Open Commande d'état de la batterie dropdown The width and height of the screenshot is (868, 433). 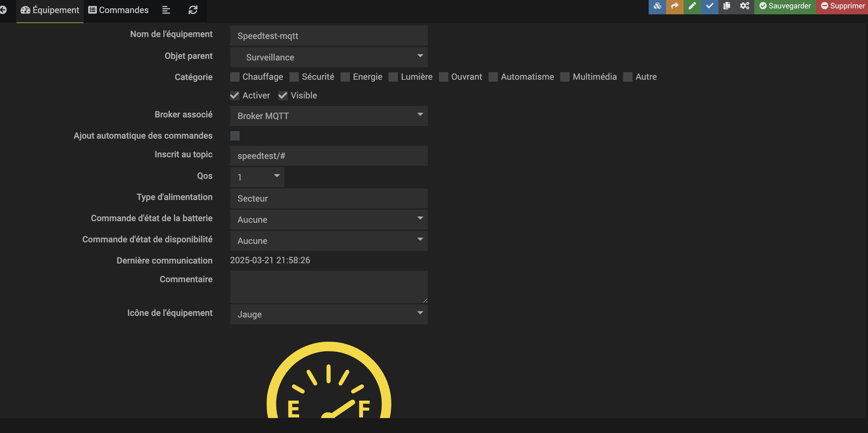click(329, 220)
